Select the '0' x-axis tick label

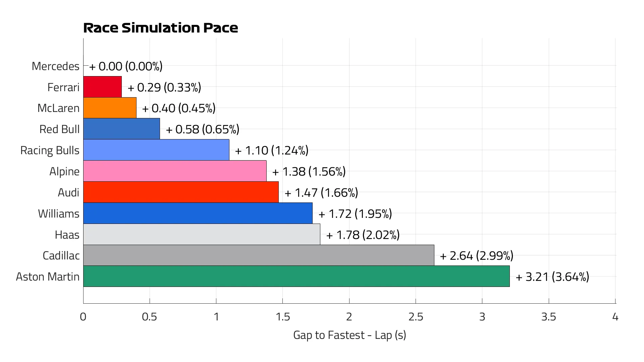pyautogui.click(x=83, y=317)
